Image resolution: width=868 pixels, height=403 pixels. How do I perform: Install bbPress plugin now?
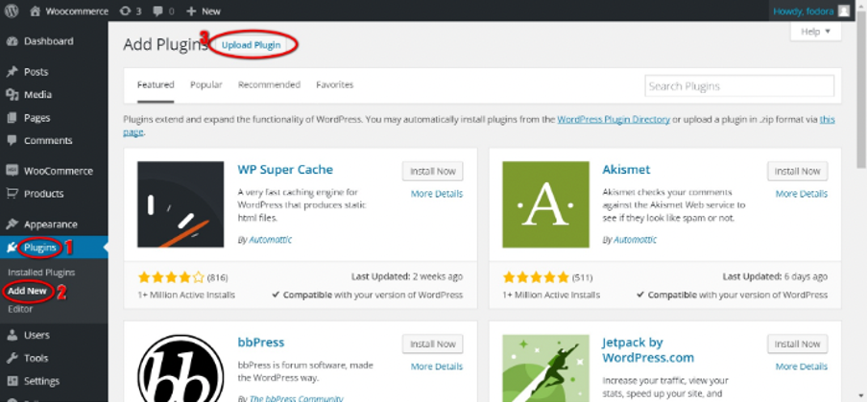pos(432,344)
